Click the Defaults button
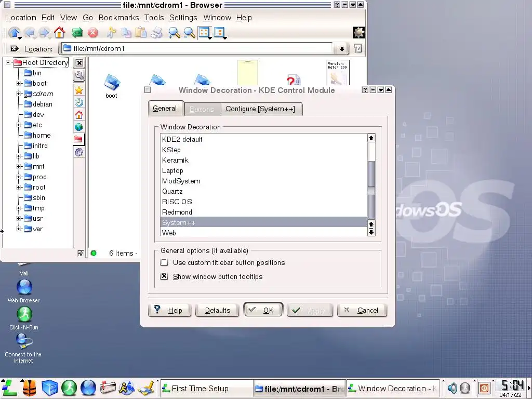The width and height of the screenshot is (532, 399). [218, 310]
